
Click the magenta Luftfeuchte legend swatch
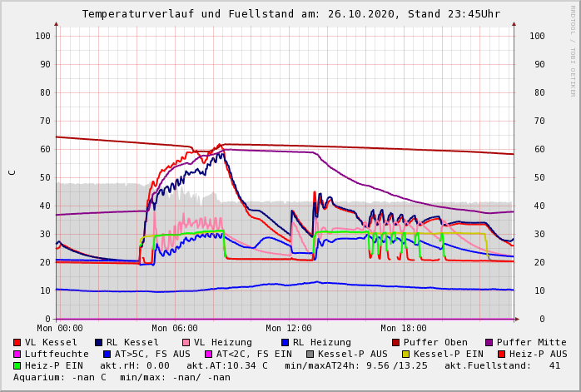pos(17,354)
